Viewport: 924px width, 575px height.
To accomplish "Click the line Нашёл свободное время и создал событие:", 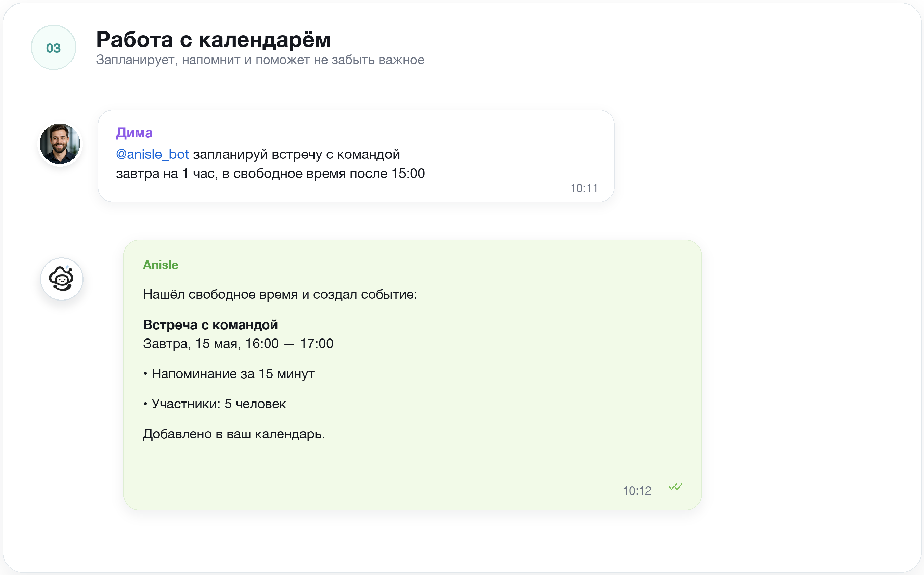I will pos(280,295).
